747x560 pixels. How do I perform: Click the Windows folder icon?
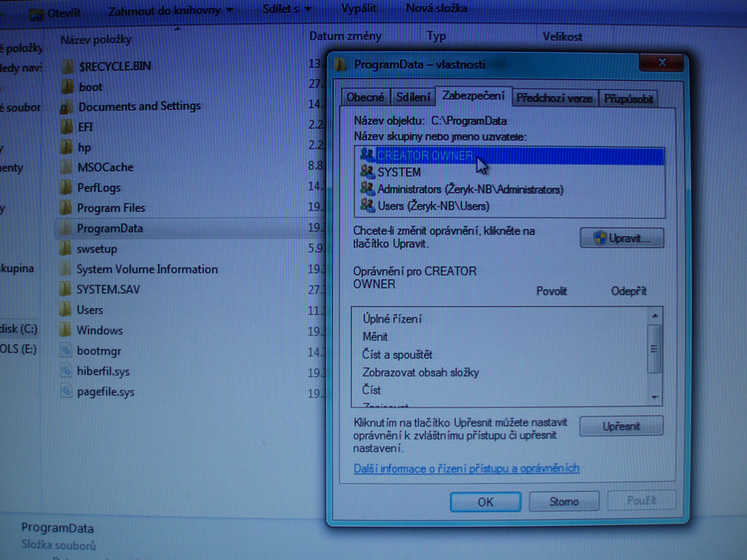(65, 330)
